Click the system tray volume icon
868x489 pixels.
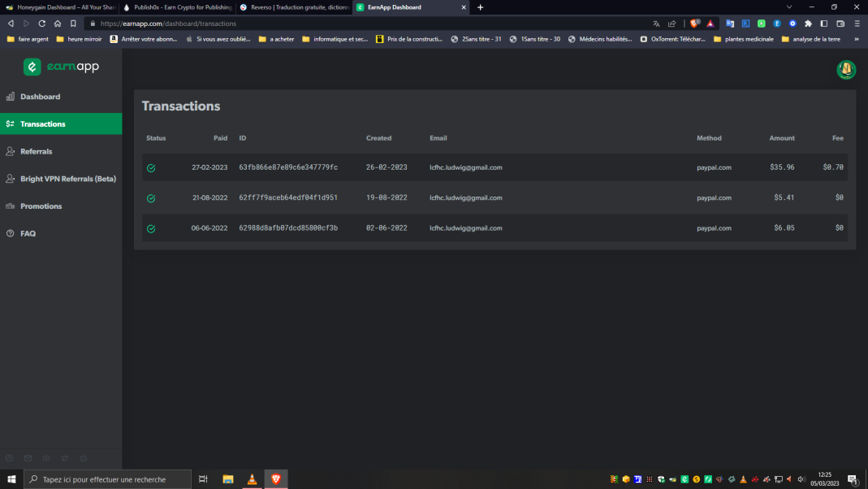click(x=801, y=479)
